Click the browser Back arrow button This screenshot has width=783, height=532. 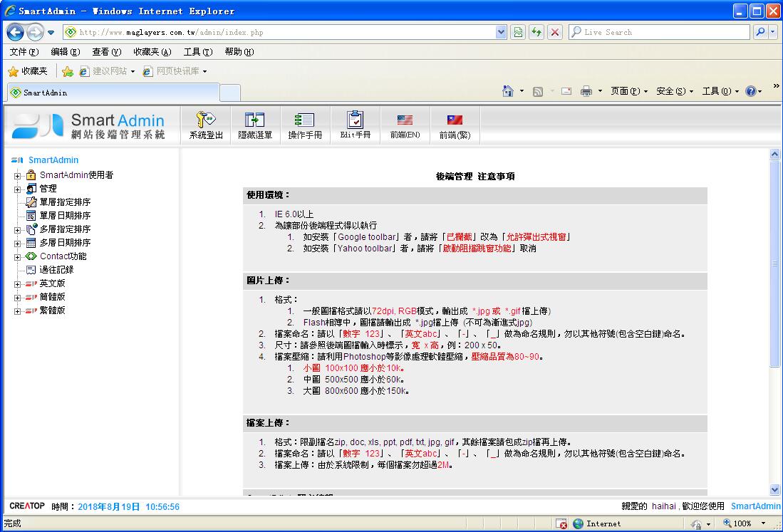[15, 33]
